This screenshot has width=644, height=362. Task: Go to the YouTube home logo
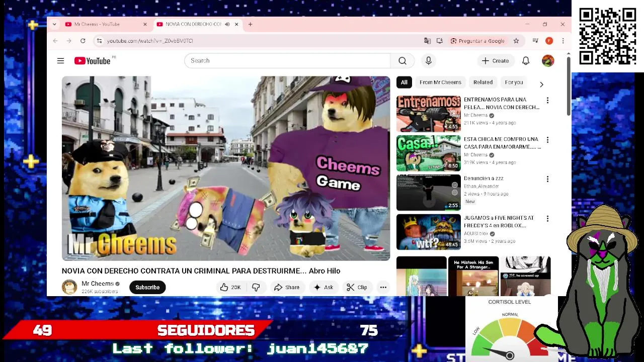[93, 61]
